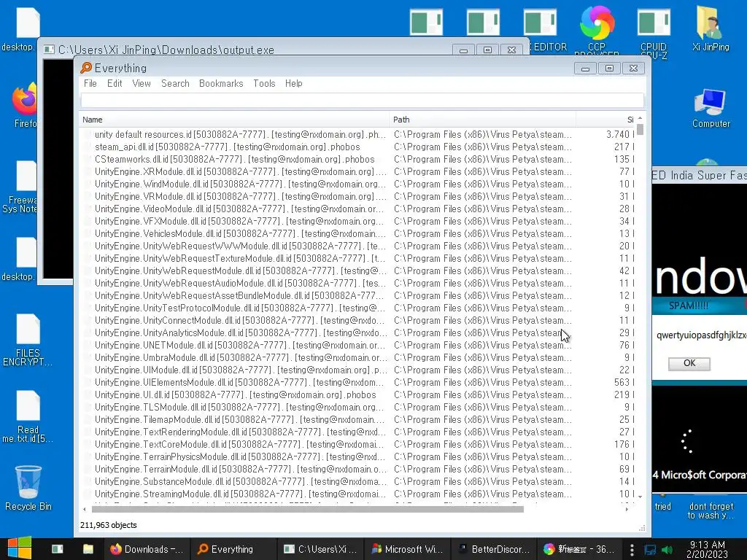Show hidden tray icons overflow

pyautogui.click(x=632, y=550)
